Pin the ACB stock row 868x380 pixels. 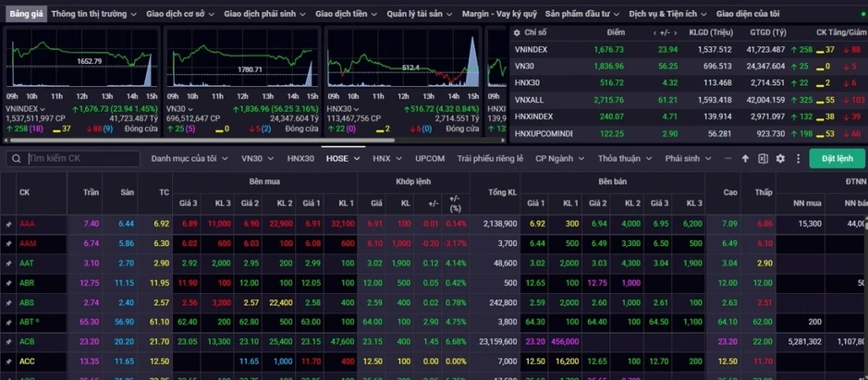click(x=8, y=342)
